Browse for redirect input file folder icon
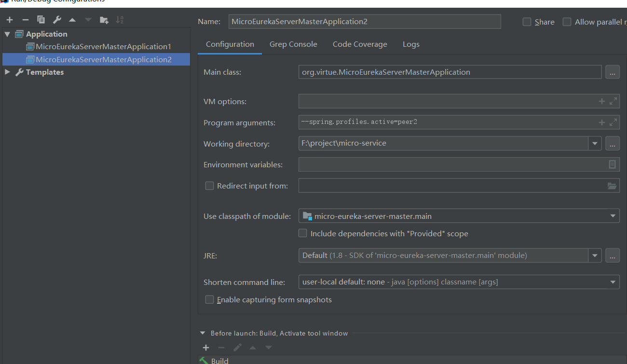 612,186
